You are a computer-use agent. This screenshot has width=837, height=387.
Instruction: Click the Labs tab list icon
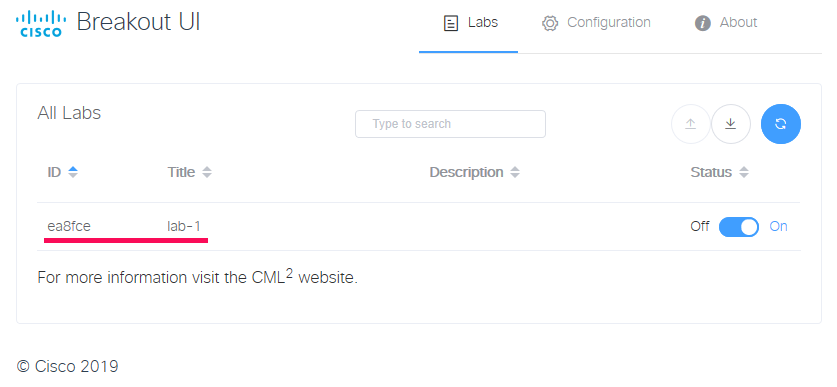coord(451,23)
